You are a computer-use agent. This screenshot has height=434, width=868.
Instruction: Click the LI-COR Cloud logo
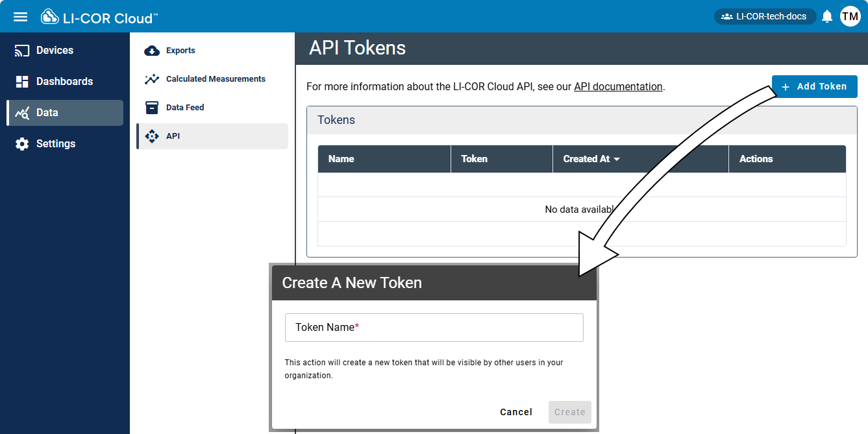pos(97,16)
